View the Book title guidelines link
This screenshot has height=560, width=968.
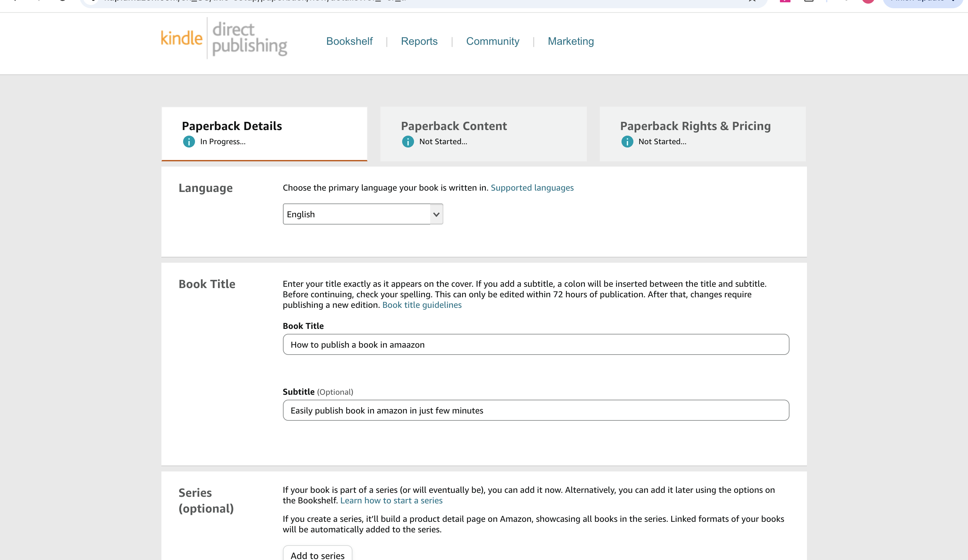pos(422,305)
